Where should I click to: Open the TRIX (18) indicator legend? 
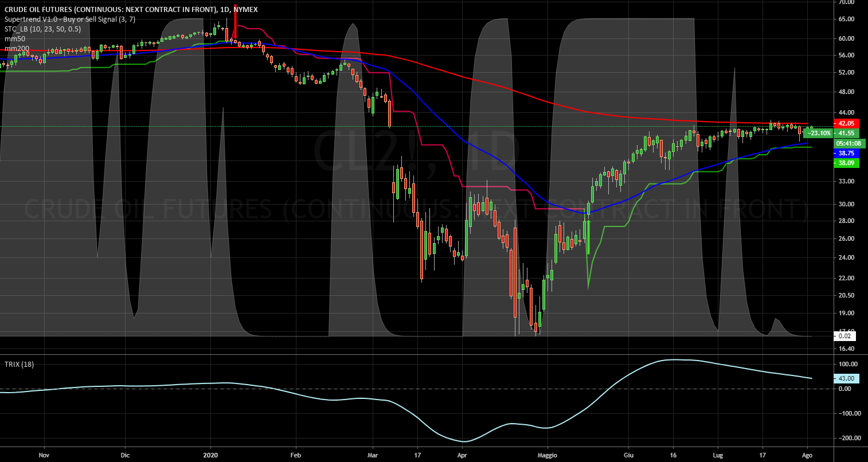[x=19, y=365]
